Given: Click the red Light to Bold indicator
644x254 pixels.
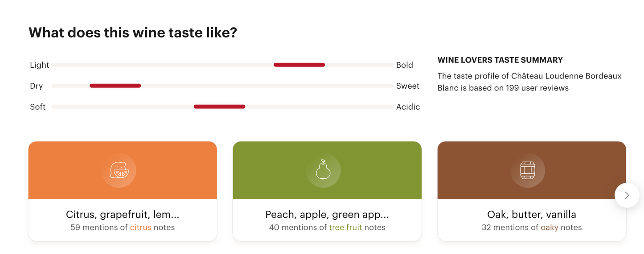Looking at the screenshot, I should (299, 65).
